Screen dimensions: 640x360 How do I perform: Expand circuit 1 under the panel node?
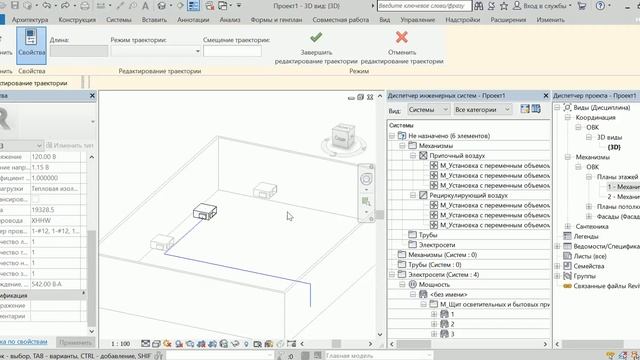point(434,314)
